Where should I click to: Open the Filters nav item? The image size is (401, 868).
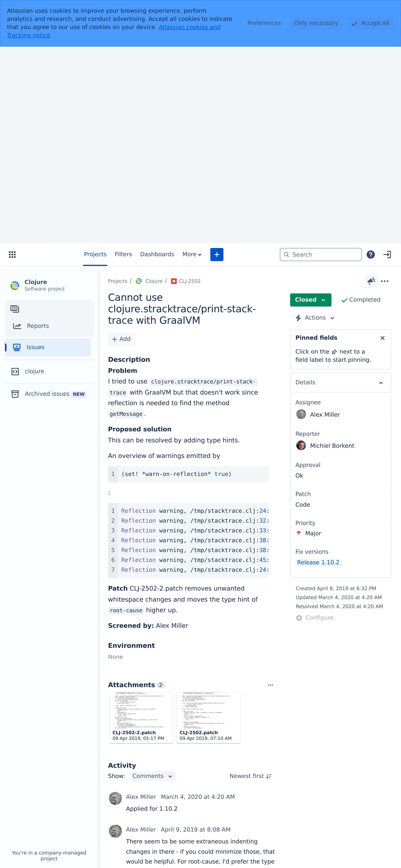(123, 254)
